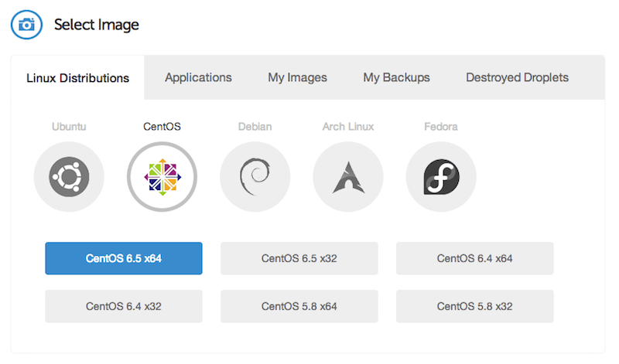
Task: Click the Arch Linux text label
Action: pos(347,126)
